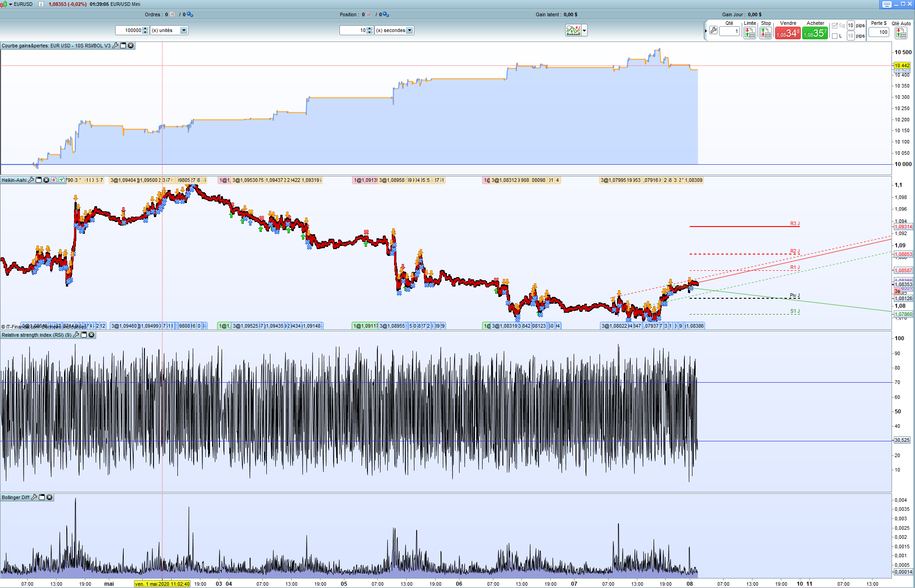Enable the L limit checkbox
This screenshot has height=588, width=915.
[x=835, y=36]
